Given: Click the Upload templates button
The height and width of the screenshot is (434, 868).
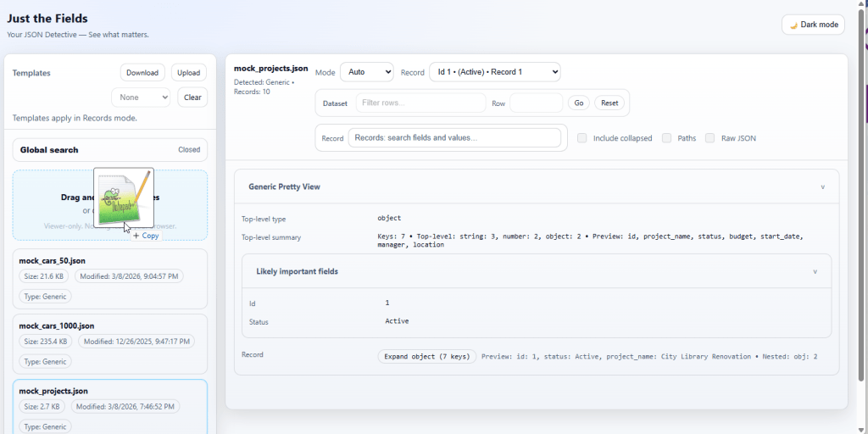Looking at the screenshot, I should pos(188,73).
